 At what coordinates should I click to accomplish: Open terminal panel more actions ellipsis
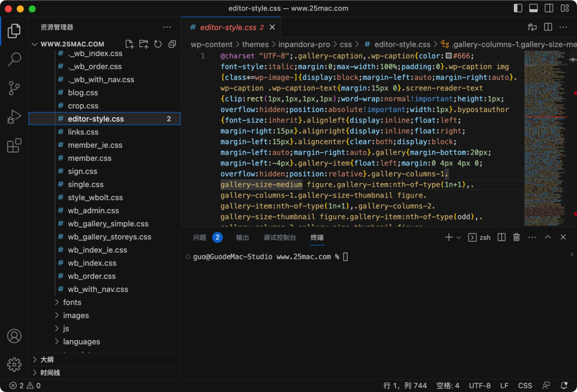[532, 237]
